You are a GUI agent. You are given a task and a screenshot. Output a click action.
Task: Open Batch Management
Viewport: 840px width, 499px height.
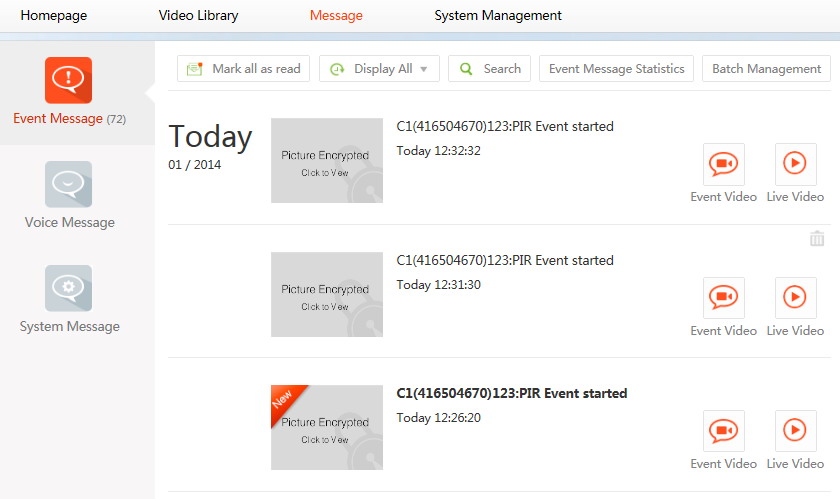[766, 69]
